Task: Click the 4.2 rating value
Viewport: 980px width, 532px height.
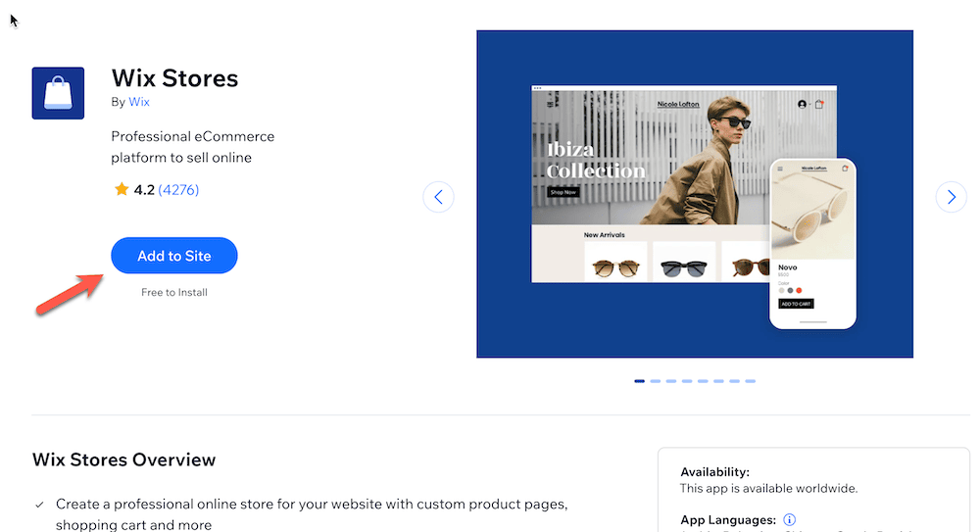Action: click(x=144, y=189)
